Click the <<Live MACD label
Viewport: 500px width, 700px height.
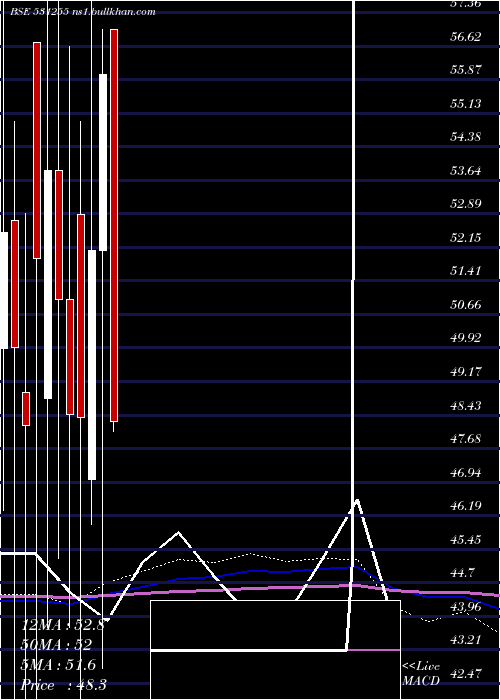click(421, 674)
